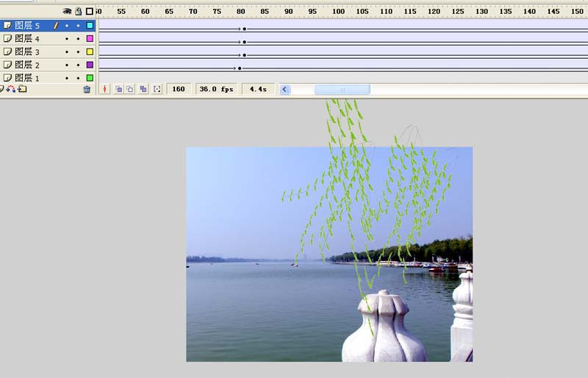The width and height of the screenshot is (588, 378).
Task: Click the purple outline swatch of 图层 2
Action: tap(90, 65)
